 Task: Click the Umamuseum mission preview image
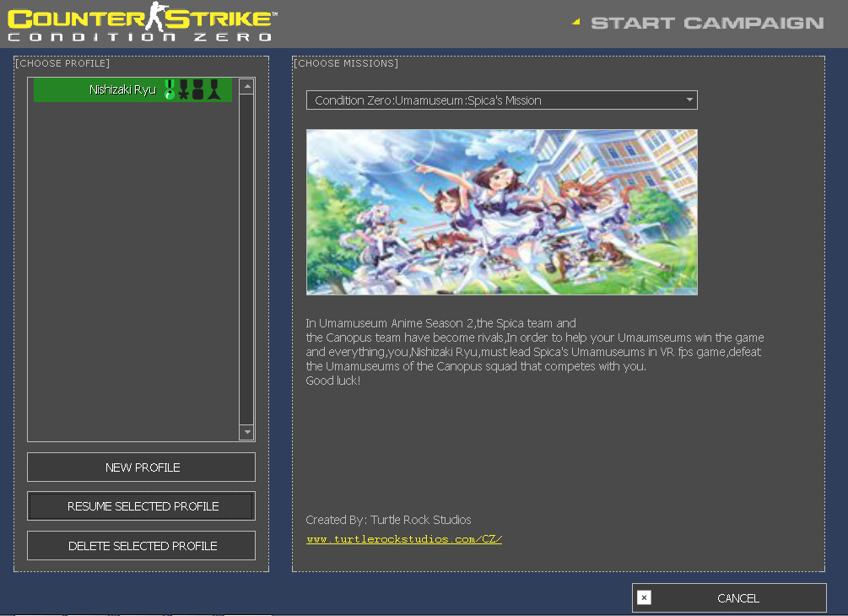pos(501,212)
